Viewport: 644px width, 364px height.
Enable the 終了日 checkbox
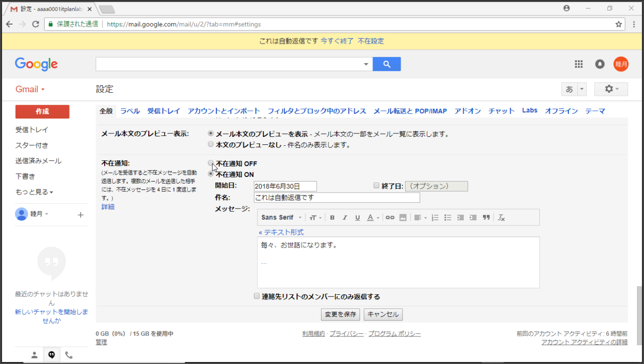[x=377, y=186]
